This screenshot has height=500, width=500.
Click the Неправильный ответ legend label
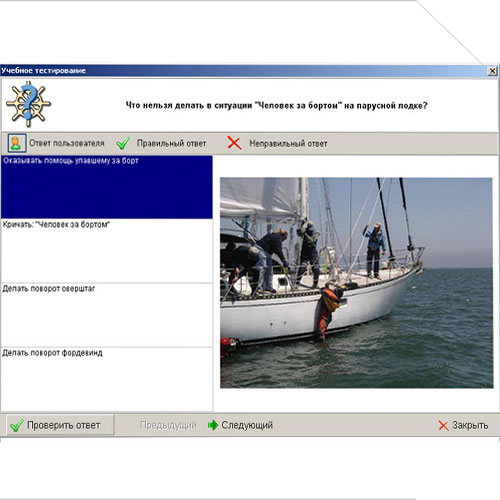[288, 143]
